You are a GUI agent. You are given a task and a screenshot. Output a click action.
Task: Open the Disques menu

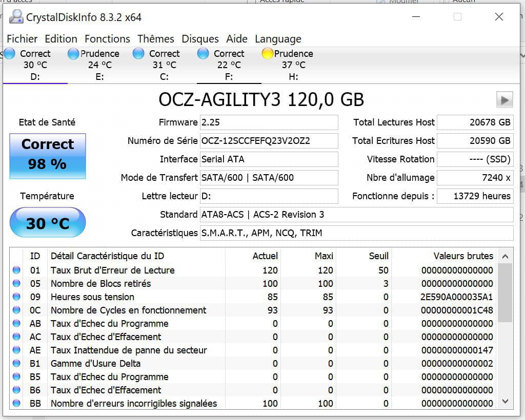[x=200, y=39]
